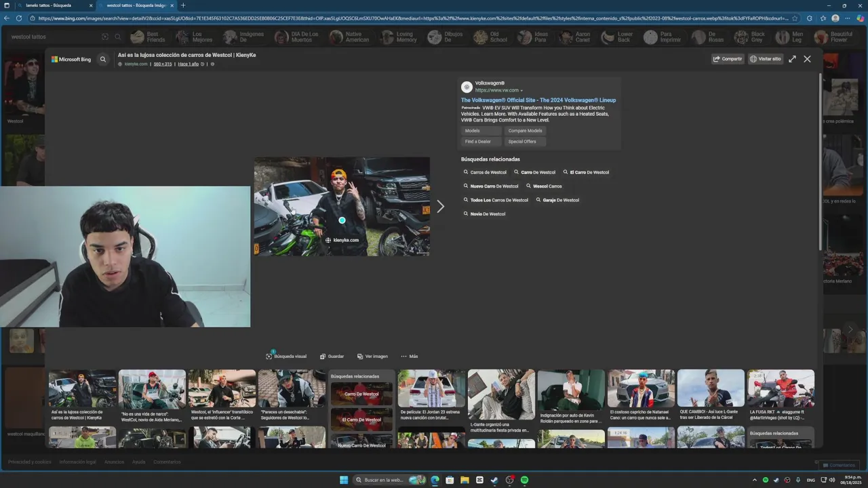This screenshot has width=868, height=488.
Task: Click the Hace 1 año date link
Action: tap(189, 64)
